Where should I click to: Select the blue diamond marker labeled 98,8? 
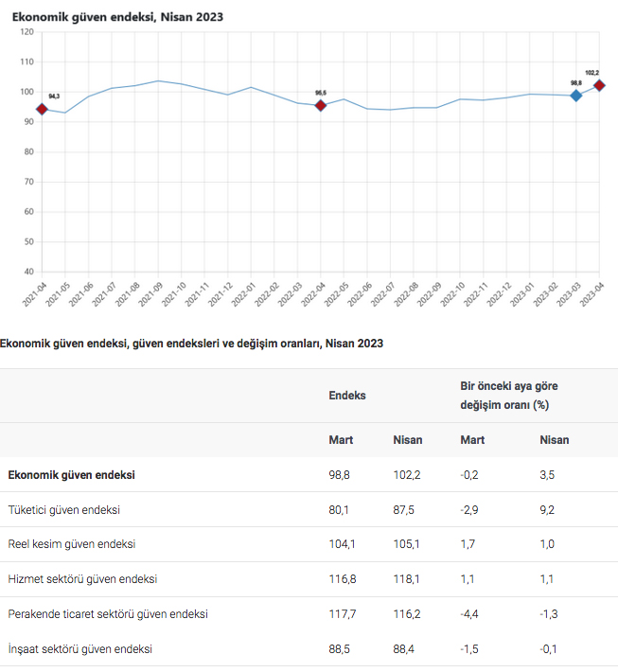[x=576, y=96]
